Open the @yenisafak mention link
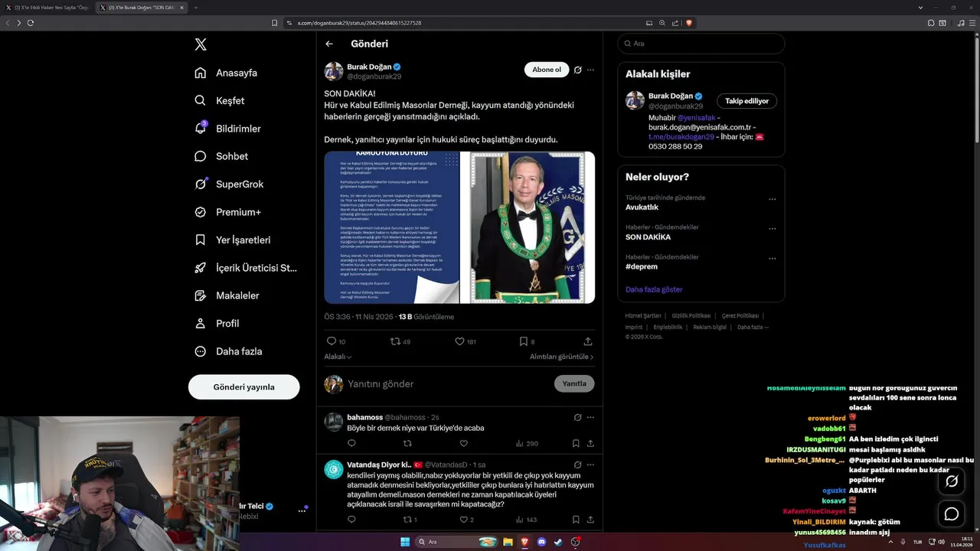Screen dimensions: 980x551 tap(696, 118)
